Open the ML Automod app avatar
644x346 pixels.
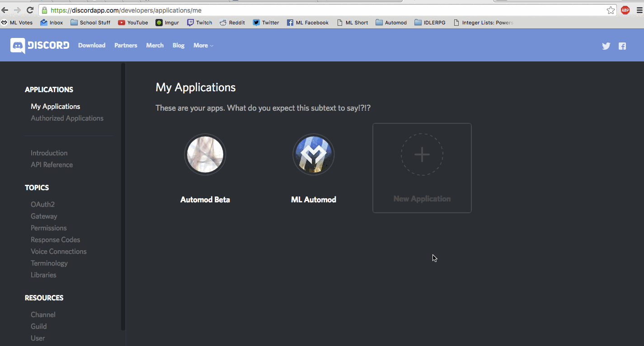click(314, 154)
